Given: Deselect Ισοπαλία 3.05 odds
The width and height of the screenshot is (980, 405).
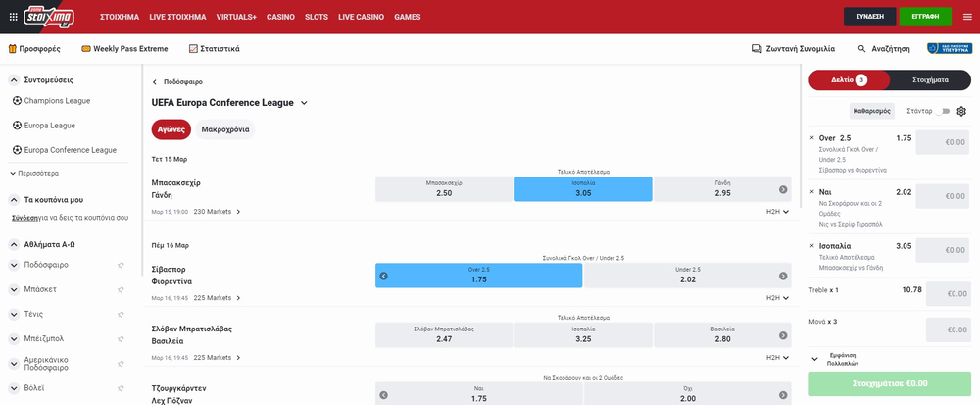Looking at the screenshot, I should click(x=583, y=188).
